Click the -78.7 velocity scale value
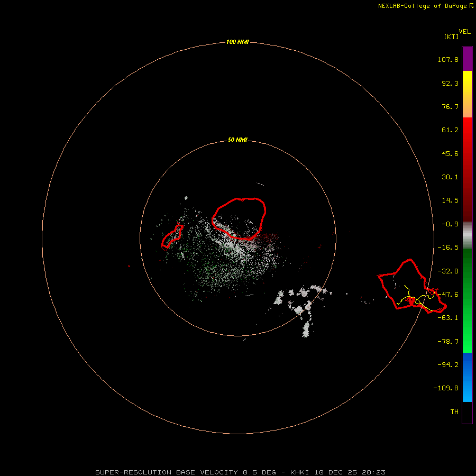The height and width of the screenshot is (476, 476). point(448,342)
